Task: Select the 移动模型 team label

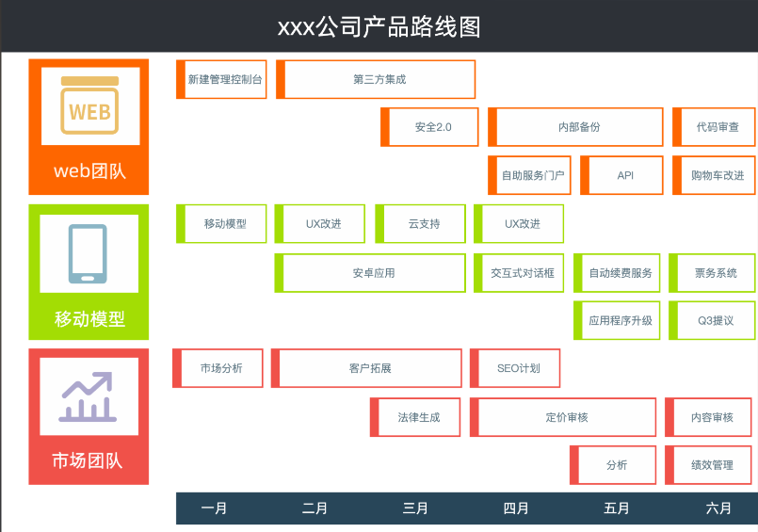Action: pos(89,319)
